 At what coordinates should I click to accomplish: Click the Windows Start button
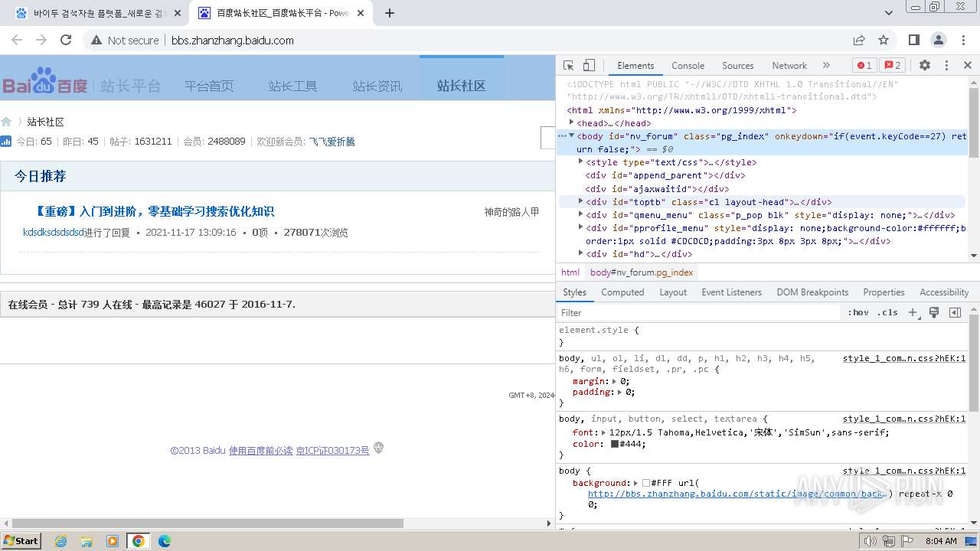click(21, 541)
